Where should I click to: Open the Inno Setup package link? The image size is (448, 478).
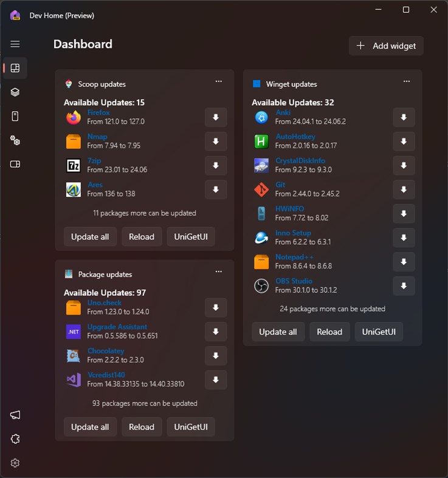tap(293, 233)
